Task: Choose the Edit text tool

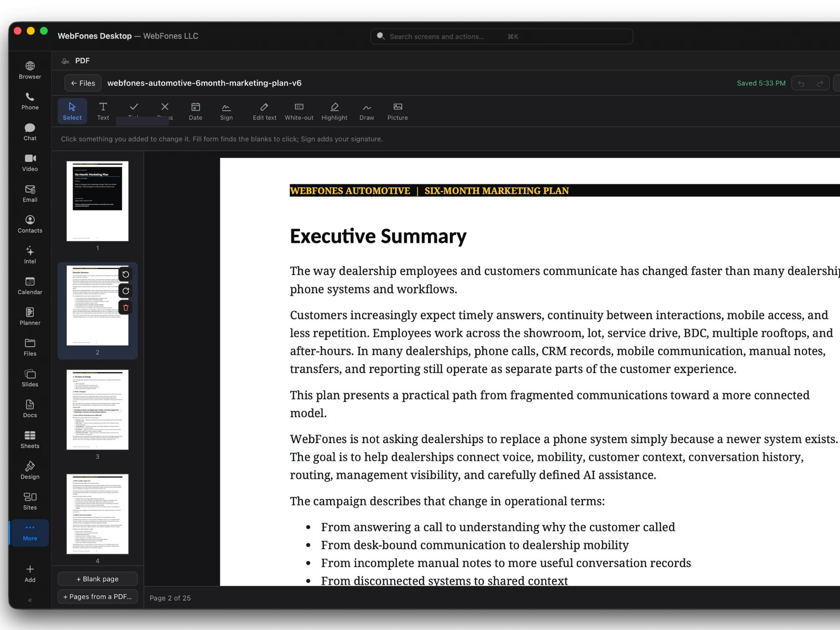Action: pyautogui.click(x=265, y=111)
